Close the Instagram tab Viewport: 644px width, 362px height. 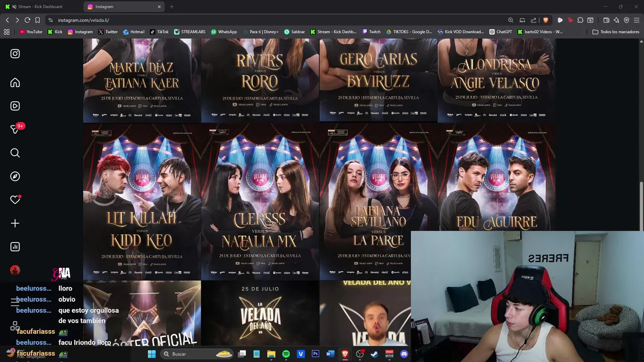tap(159, 7)
